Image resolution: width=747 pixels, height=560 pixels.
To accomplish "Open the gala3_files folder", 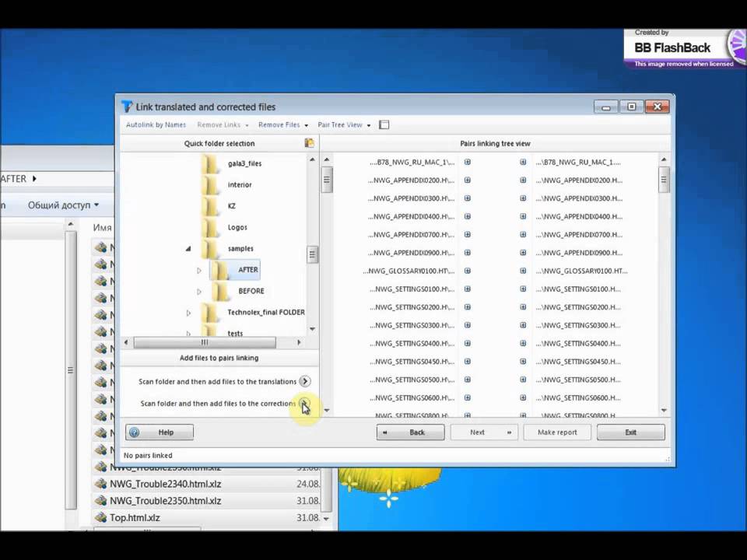I will 244,163.
